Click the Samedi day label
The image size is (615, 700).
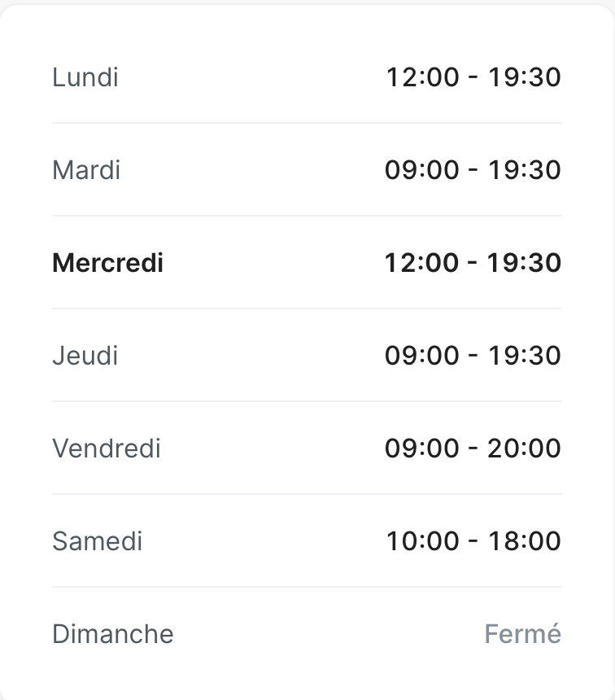(x=97, y=541)
